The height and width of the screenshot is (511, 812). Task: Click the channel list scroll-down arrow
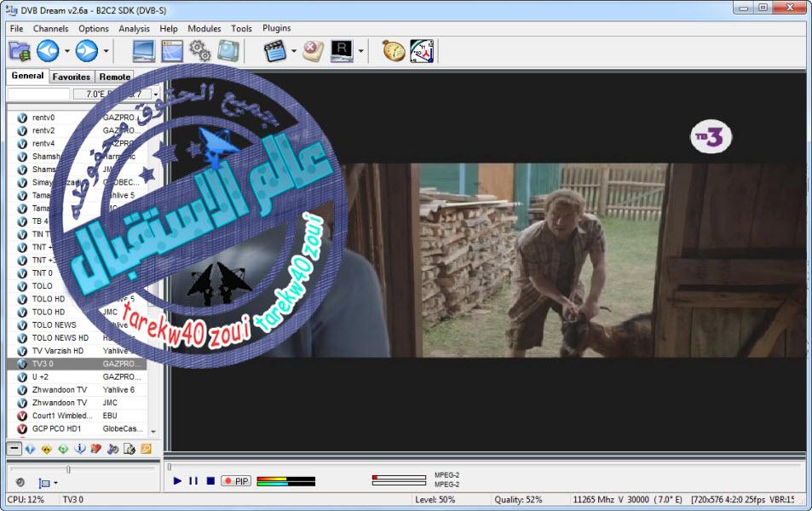coord(153,431)
